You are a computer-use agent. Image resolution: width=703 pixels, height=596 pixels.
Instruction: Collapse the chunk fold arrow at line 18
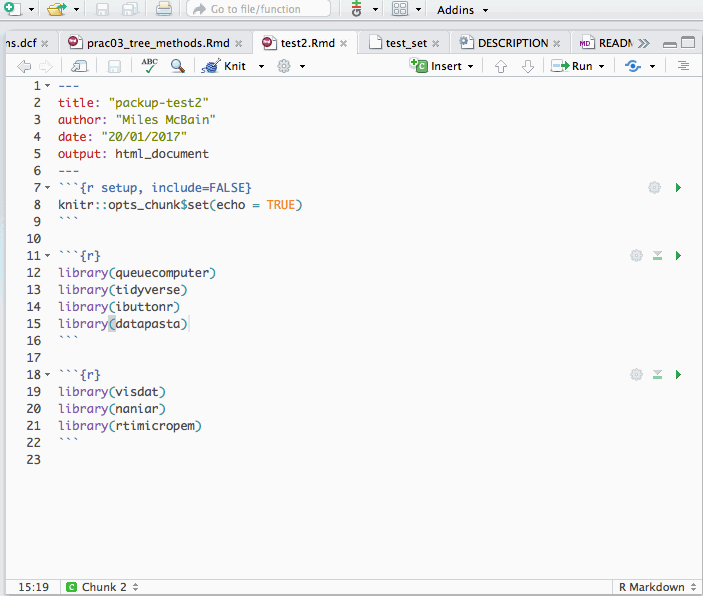click(47, 374)
